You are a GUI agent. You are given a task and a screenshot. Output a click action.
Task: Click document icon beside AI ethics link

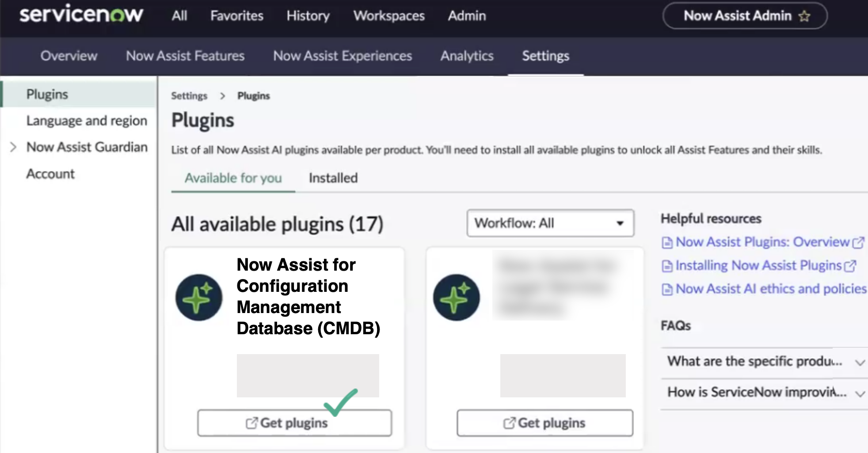click(x=667, y=289)
